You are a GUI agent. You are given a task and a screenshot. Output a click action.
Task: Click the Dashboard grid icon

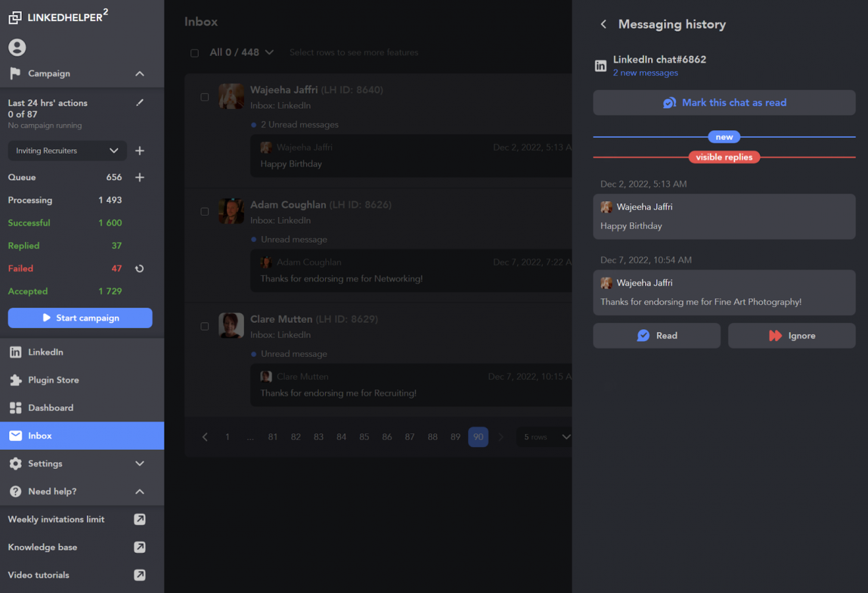(15, 408)
